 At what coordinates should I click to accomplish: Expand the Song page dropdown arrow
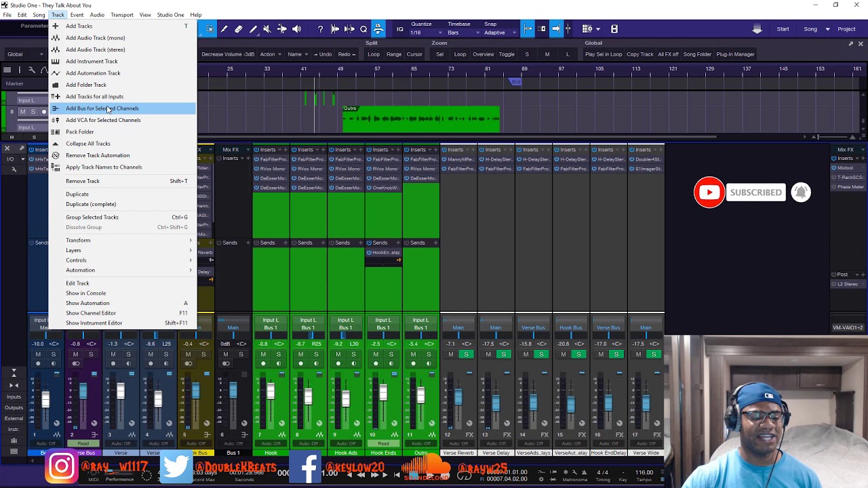click(827, 29)
